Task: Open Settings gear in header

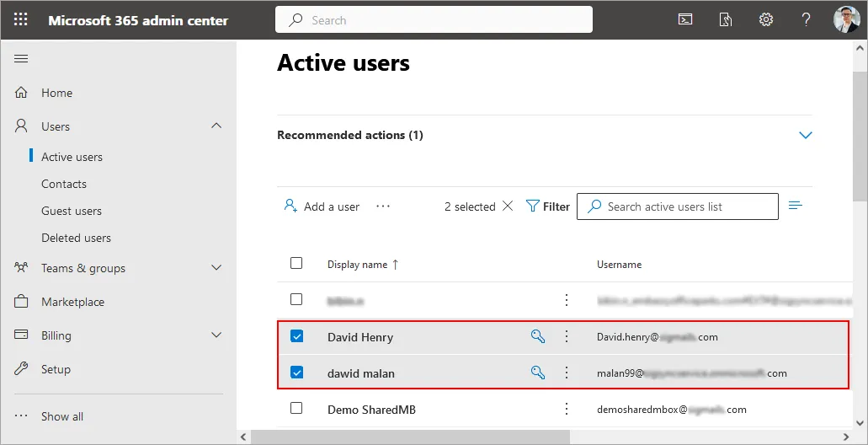Action: (x=765, y=20)
